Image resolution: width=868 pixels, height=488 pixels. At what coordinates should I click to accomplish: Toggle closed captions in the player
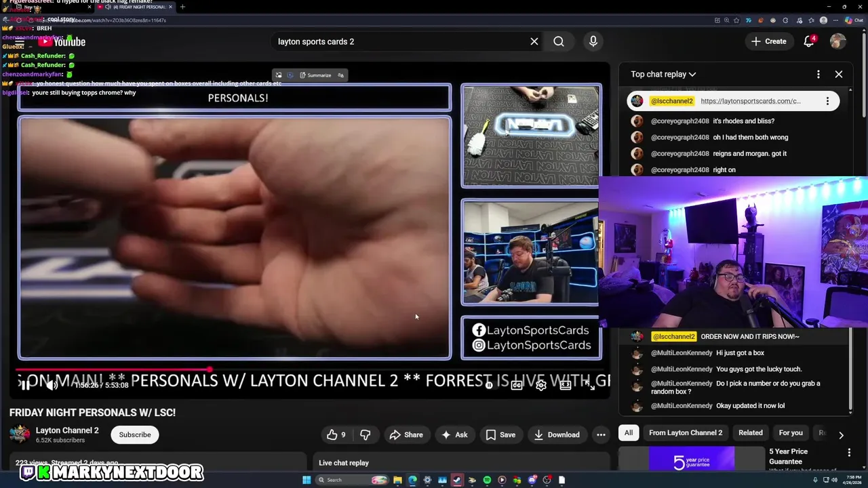pyautogui.click(x=517, y=385)
